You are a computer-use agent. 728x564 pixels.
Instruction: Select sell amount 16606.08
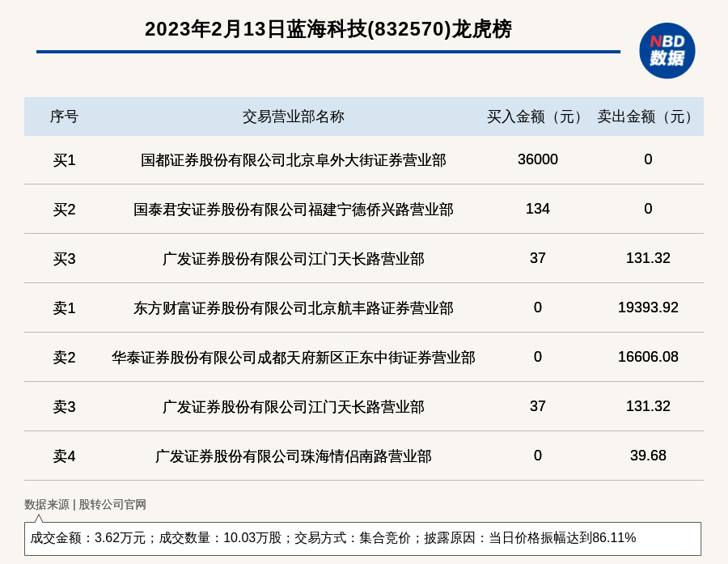(x=648, y=356)
